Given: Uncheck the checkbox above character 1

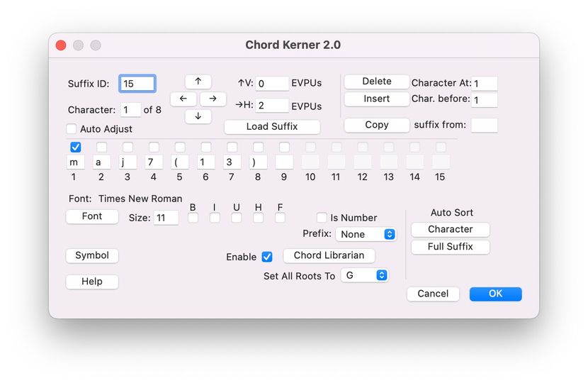Looking at the screenshot, I should pyautogui.click(x=76, y=147).
